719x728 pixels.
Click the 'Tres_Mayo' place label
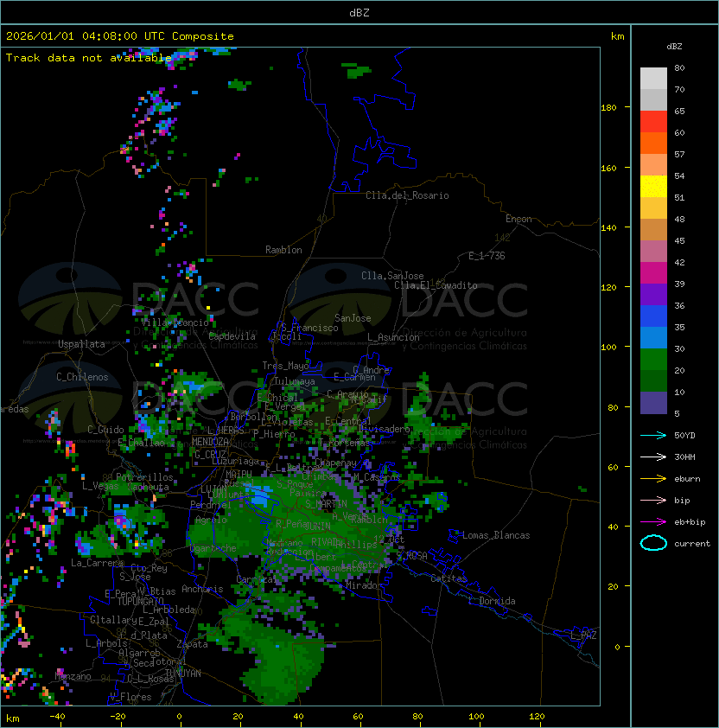point(285,366)
